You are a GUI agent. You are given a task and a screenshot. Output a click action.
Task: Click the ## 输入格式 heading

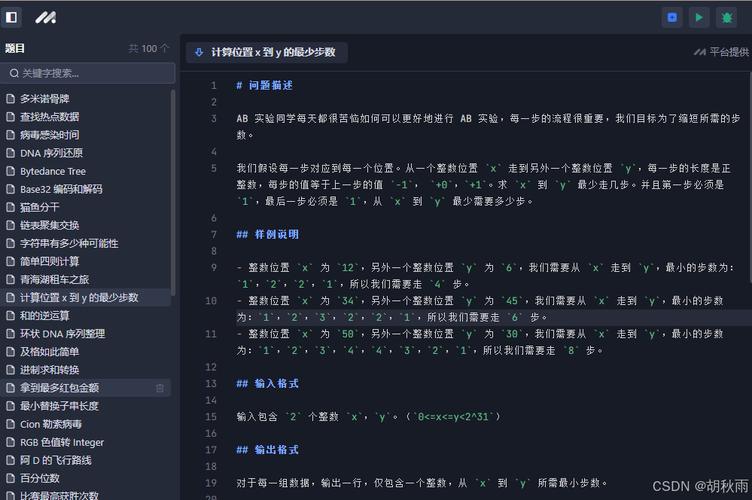click(x=267, y=384)
